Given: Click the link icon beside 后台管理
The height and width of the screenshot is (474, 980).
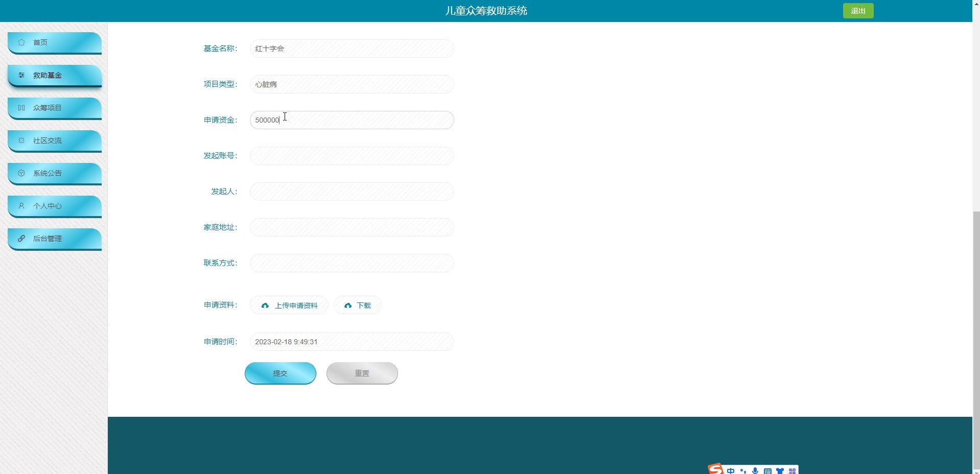Looking at the screenshot, I should [x=21, y=239].
